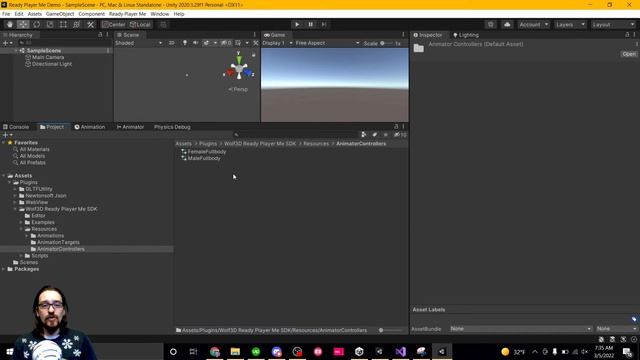Screen dimensions: 640x360
Task: Collapse the Wolf3D Ready Player Me SDK folder
Action: click(x=16, y=209)
